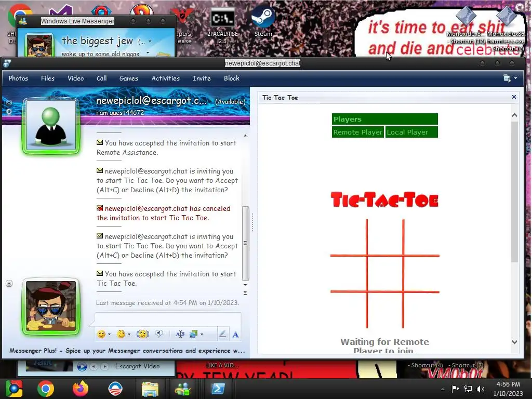Collapse your display picture with small arrow button
This screenshot has width=532, height=399.
9,283
